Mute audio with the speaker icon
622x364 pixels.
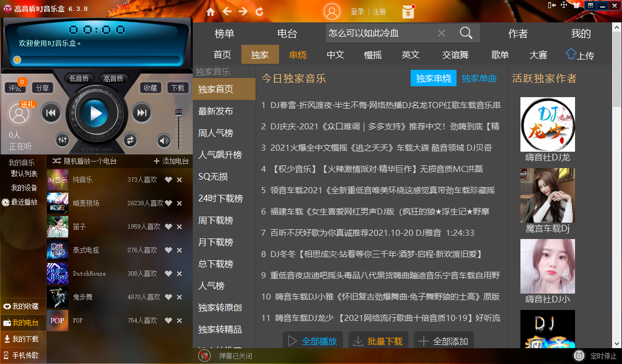(163, 140)
